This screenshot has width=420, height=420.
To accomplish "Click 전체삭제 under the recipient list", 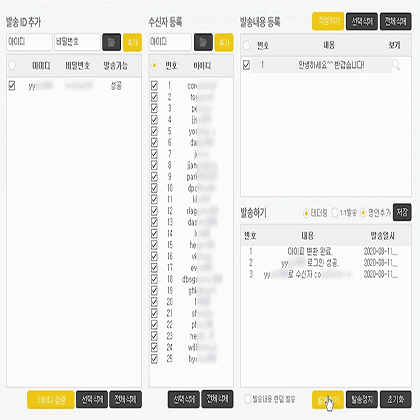I will (217, 399).
